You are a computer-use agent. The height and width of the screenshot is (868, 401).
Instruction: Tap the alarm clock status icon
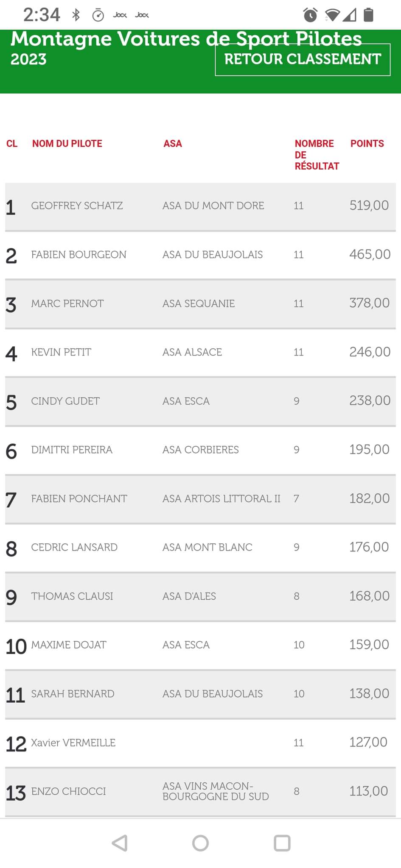pyautogui.click(x=310, y=15)
